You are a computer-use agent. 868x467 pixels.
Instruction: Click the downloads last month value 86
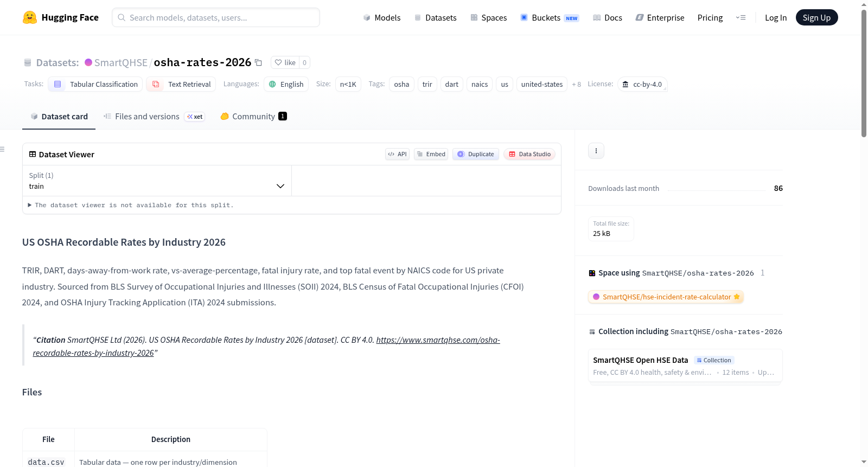[x=778, y=188]
